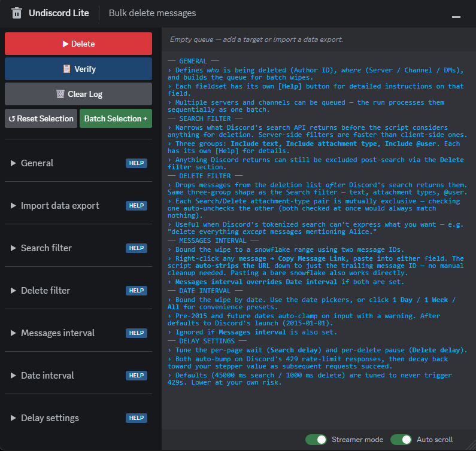476x451 pixels.
Task: Click the line 'Messages interval overrides Date interval'
Action: (x=286, y=282)
